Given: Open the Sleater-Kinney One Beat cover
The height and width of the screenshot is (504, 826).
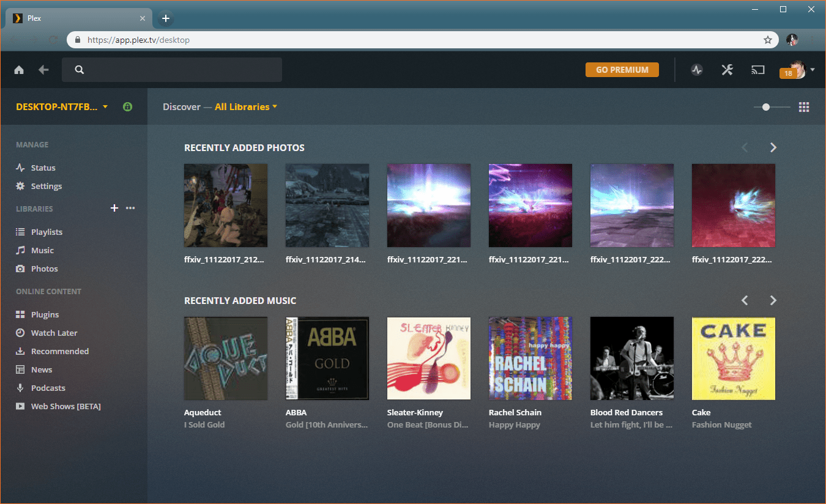Looking at the screenshot, I should pyautogui.click(x=429, y=358).
